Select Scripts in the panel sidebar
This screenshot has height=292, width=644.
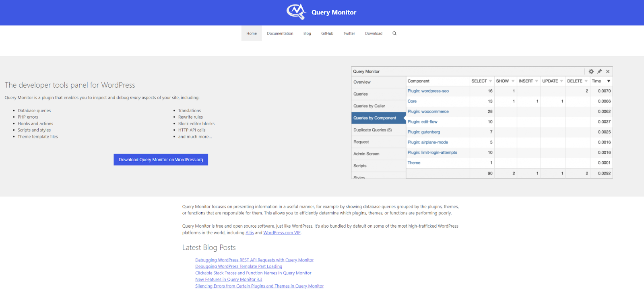click(378, 166)
